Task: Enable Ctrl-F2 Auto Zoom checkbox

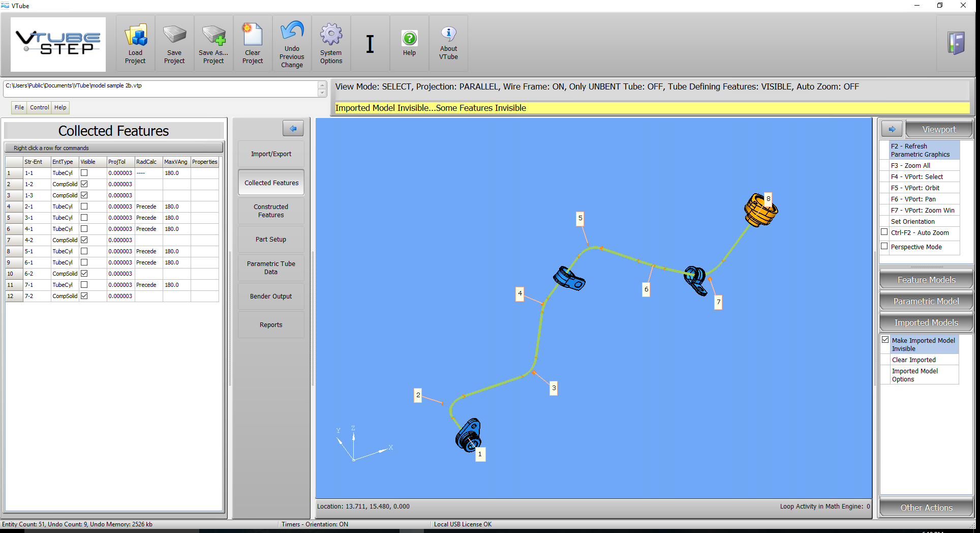Action: pyautogui.click(x=884, y=232)
